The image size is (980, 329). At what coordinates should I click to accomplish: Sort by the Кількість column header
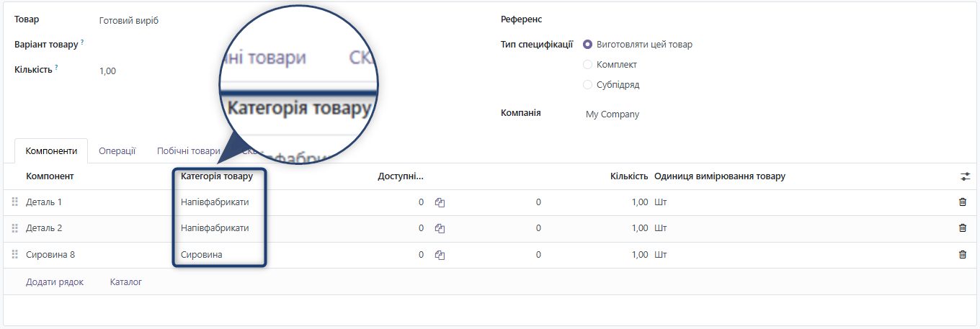(629, 176)
